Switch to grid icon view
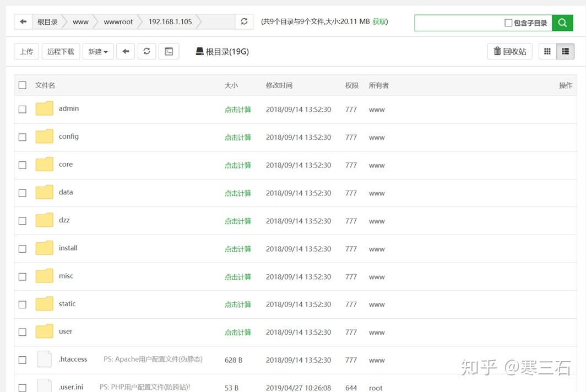This screenshot has width=586, height=392. (547, 52)
